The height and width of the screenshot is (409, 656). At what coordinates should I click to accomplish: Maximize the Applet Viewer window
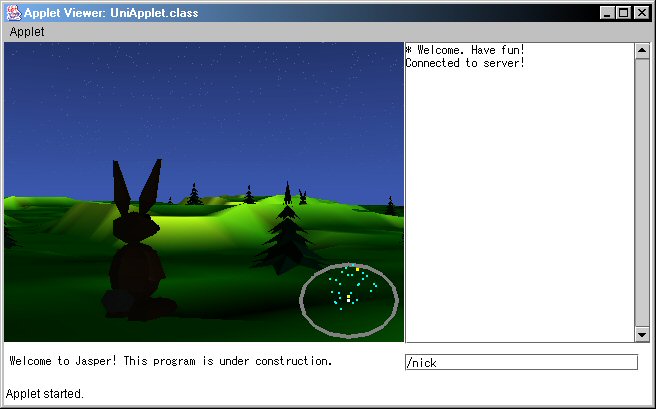[x=623, y=13]
